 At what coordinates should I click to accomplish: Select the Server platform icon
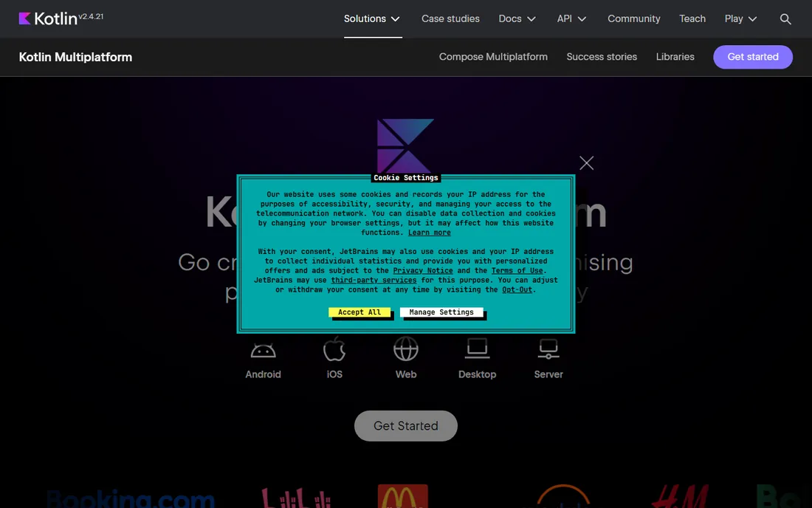point(548,349)
